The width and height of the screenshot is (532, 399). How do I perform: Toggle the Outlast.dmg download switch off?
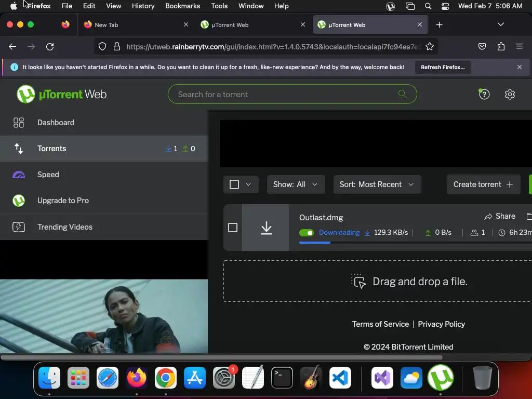[x=307, y=233]
